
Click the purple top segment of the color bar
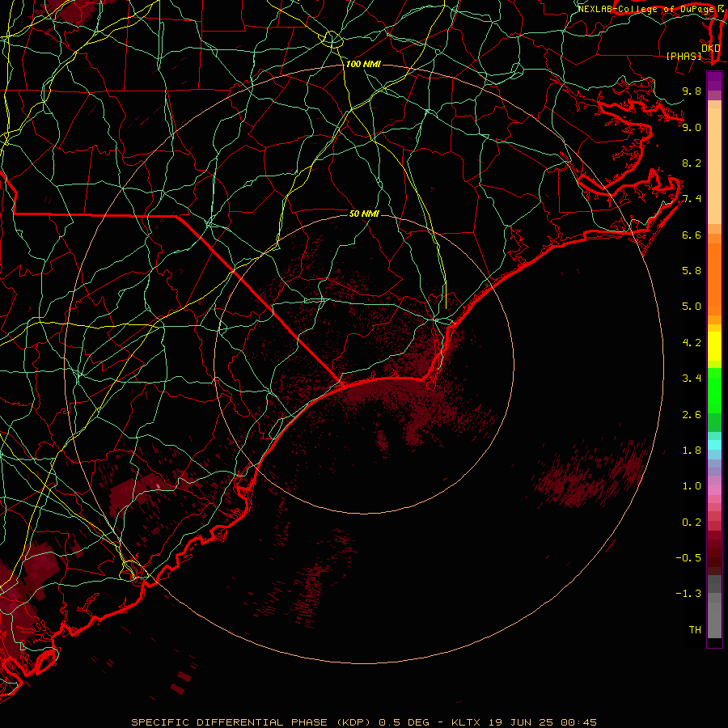click(714, 81)
